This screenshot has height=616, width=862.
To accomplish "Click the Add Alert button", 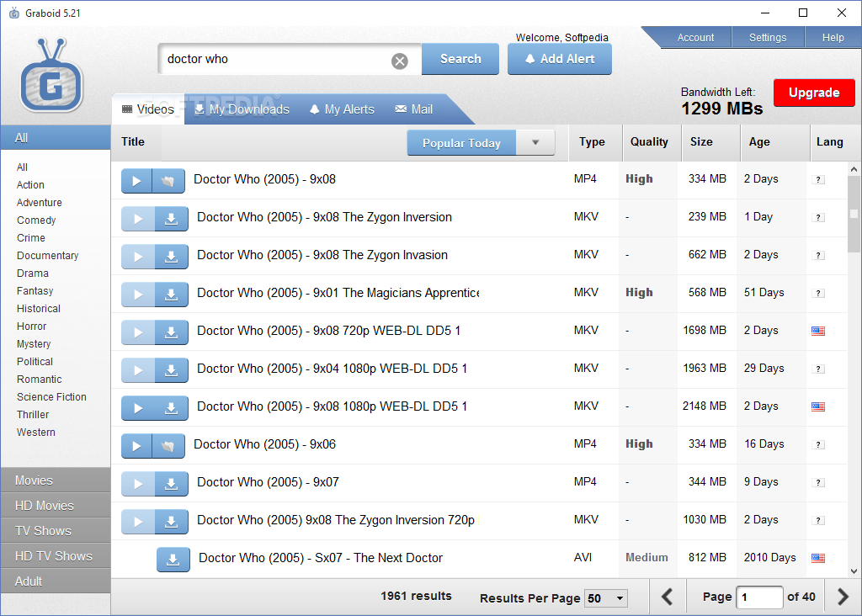I will 560,59.
